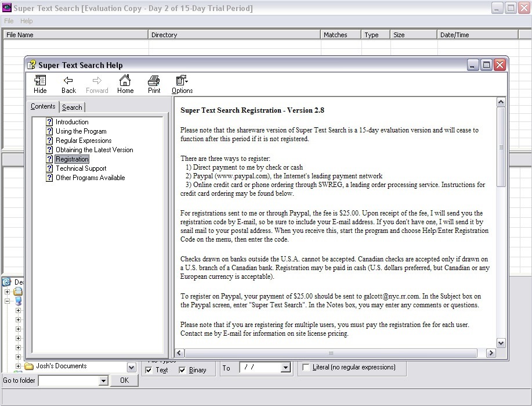The width and height of the screenshot is (532, 406).
Task: Click the To date input field
Action: (260, 367)
